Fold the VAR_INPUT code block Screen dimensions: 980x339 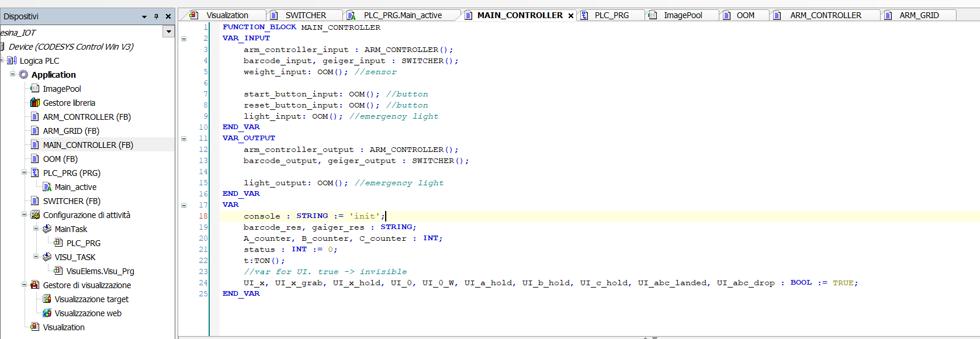[x=183, y=39]
